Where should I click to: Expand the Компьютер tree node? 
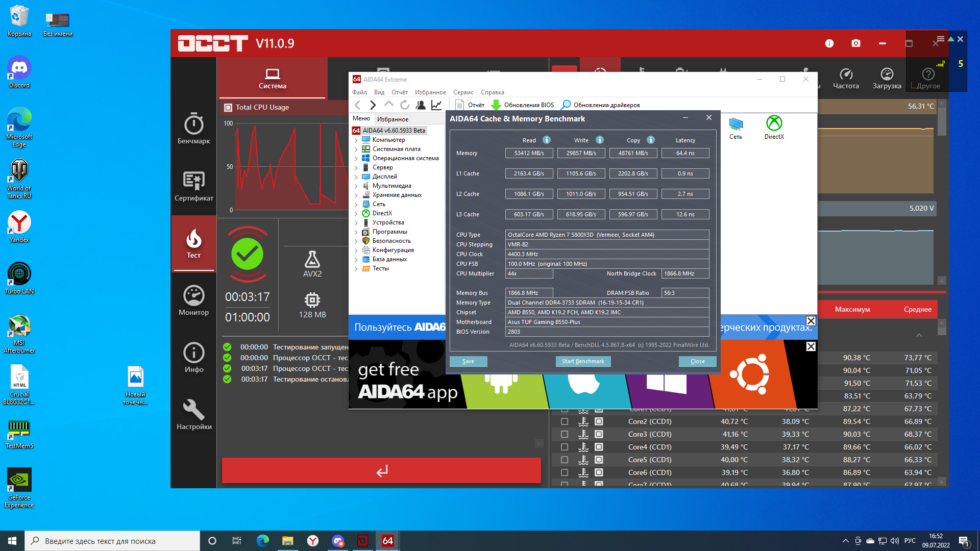pyautogui.click(x=356, y=140)
